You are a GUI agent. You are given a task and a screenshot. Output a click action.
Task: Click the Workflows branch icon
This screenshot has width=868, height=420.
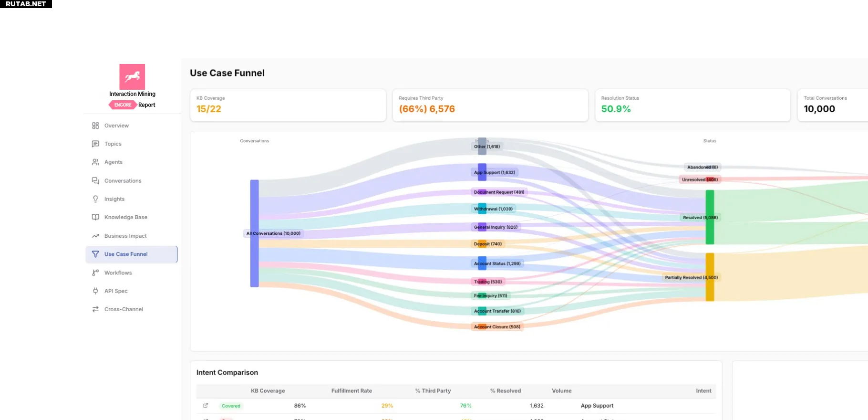tap(95, 273)
